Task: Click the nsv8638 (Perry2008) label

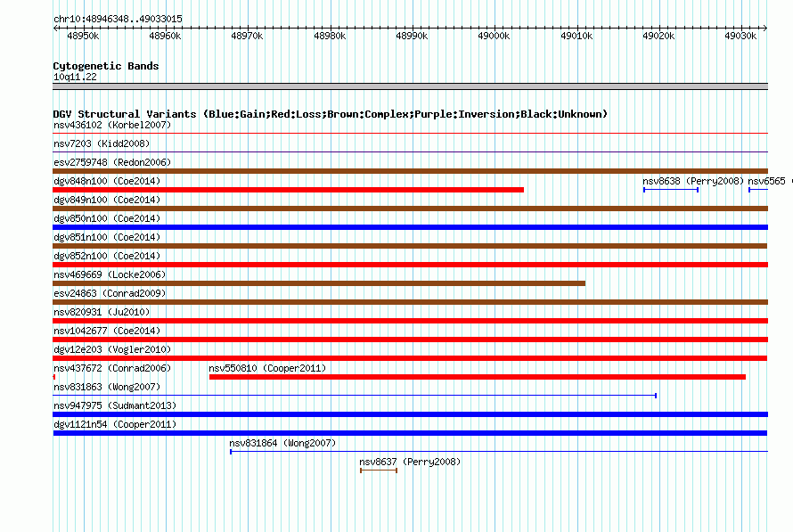Action: click(693, 181)
